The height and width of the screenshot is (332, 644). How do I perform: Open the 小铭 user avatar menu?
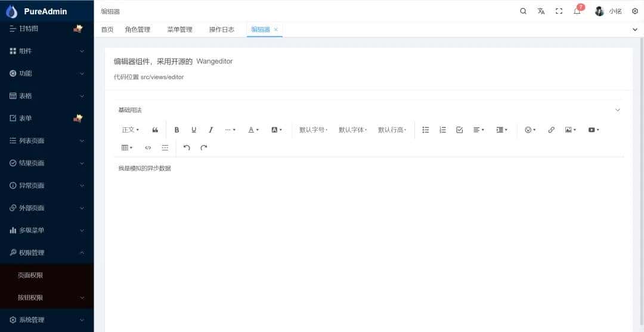[x=608, y=11]
